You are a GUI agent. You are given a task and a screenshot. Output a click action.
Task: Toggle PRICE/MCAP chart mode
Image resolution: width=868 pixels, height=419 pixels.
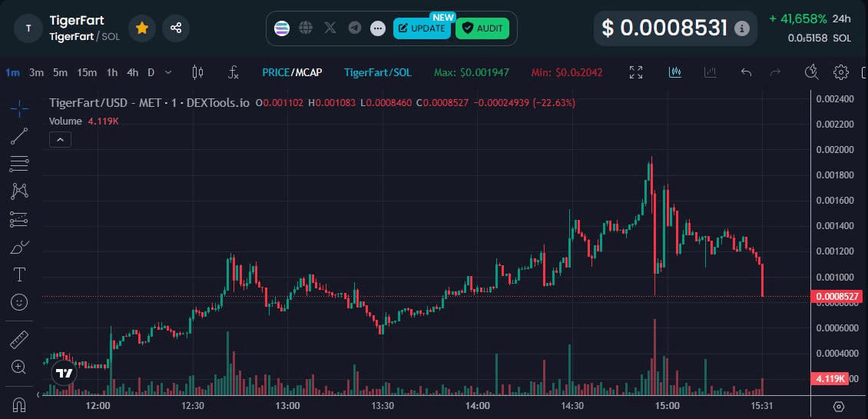coord(293,72)
